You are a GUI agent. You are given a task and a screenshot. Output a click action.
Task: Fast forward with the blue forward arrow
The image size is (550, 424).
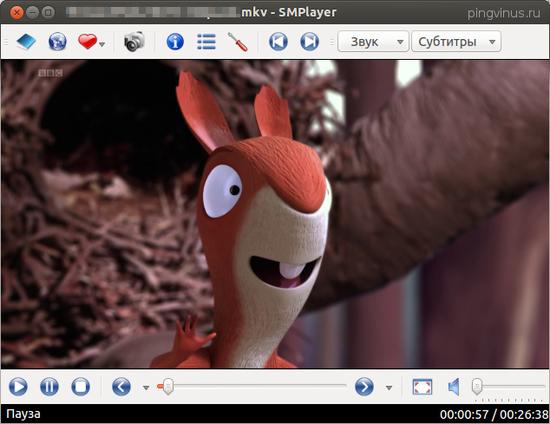[364, 387]
